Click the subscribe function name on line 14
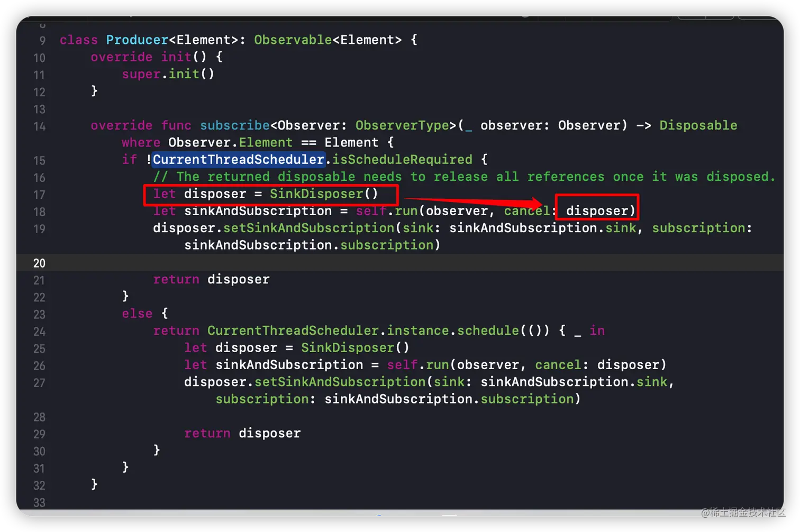This screenshot has width=800, height=532. (x=235, y=125)
